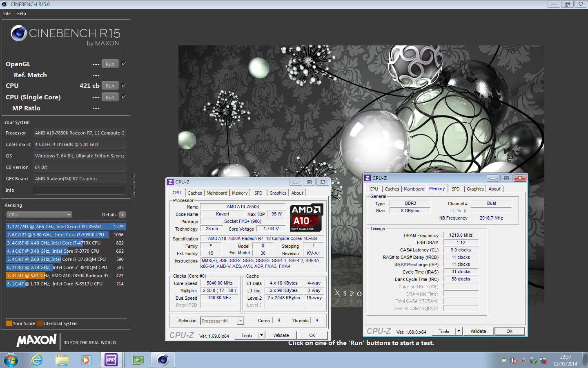Click the NB Frequency 2016.7 MHz value
The image size is (588, 368).
pyautogui.click(x=491, y=218)
